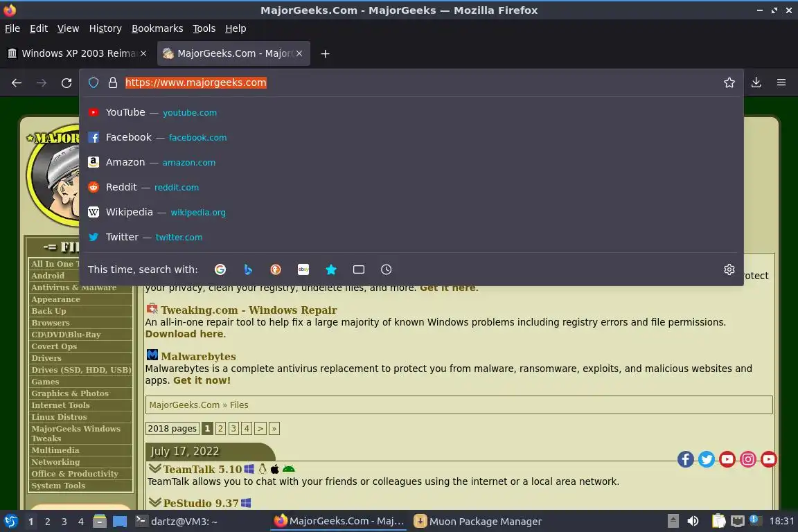This screenshot has height=532, width=798.
Task: Open the File menu
Action: (12, 28)
